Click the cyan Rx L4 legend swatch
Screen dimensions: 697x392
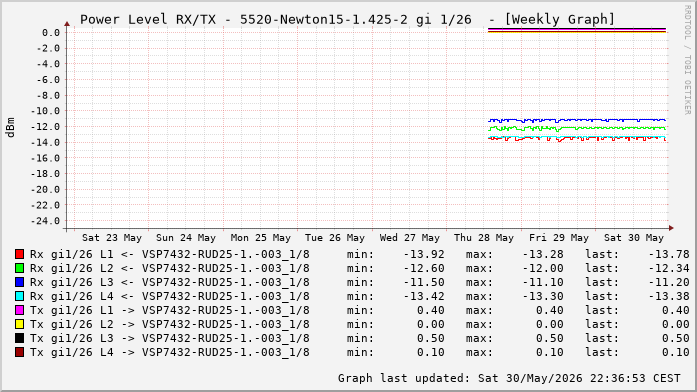19,296
